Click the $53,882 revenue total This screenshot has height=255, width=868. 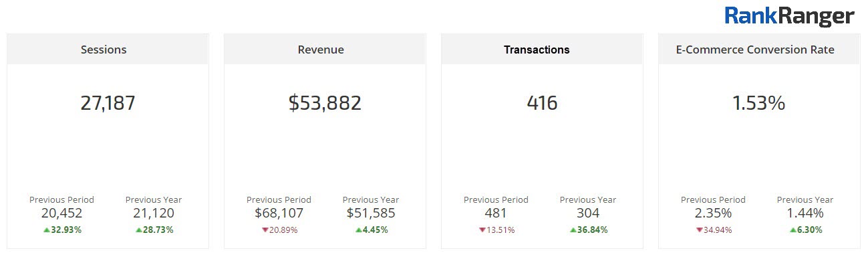[325, 103]
